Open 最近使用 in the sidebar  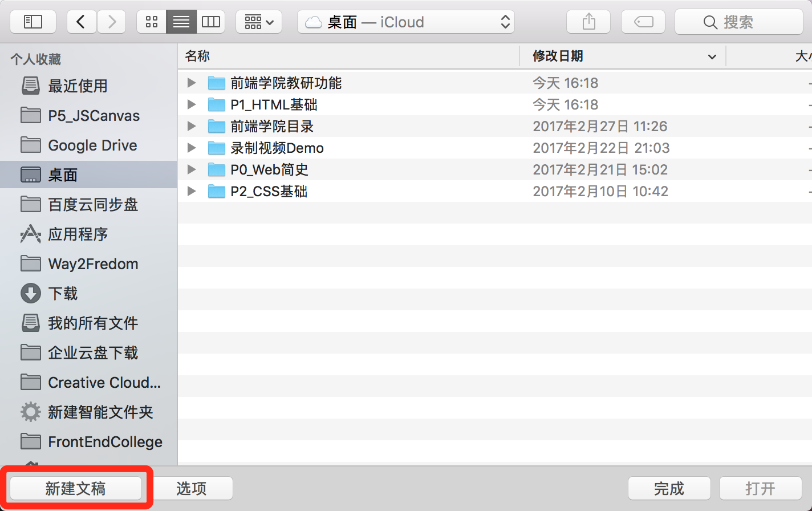(78, 86)
